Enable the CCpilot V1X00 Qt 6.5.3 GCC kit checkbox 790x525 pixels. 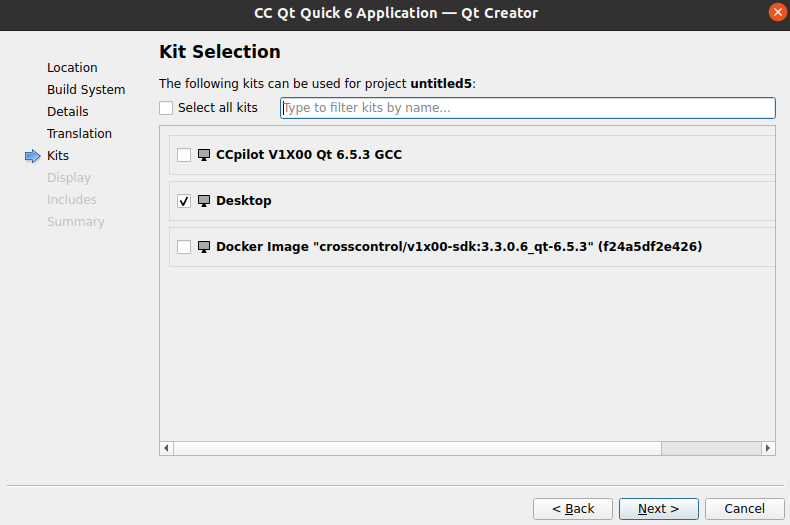184,155
